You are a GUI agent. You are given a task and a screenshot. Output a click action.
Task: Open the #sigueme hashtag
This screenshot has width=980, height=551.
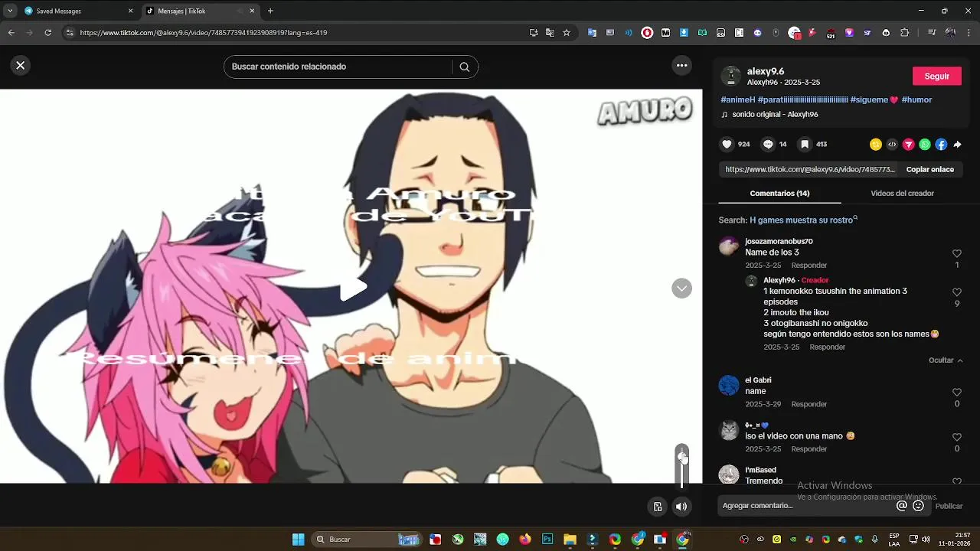(x=873, y=99)
